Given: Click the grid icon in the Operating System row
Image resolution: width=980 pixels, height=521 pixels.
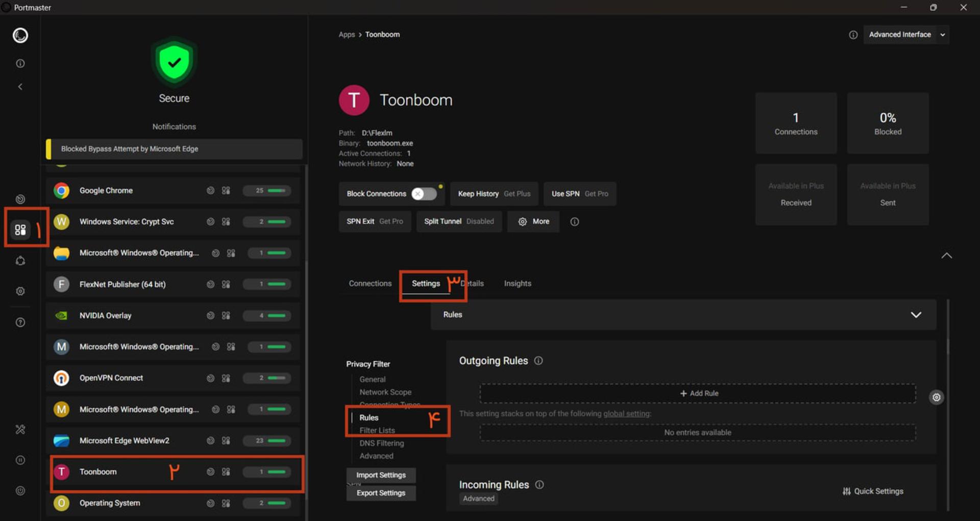Looking at the screenshot, I should tap(226, 503).
